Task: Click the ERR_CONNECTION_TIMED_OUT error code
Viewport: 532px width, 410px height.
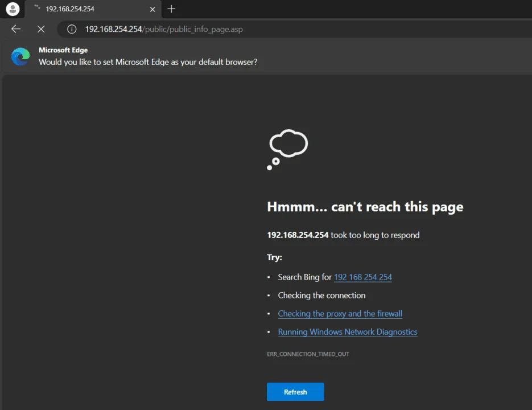Action: point(308,354)
